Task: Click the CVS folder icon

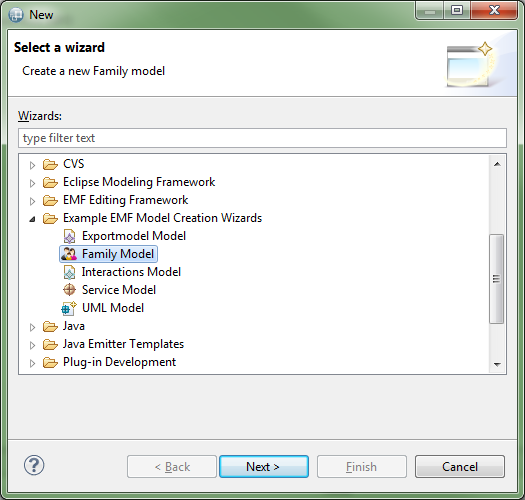Action: [x=50, y=164]
